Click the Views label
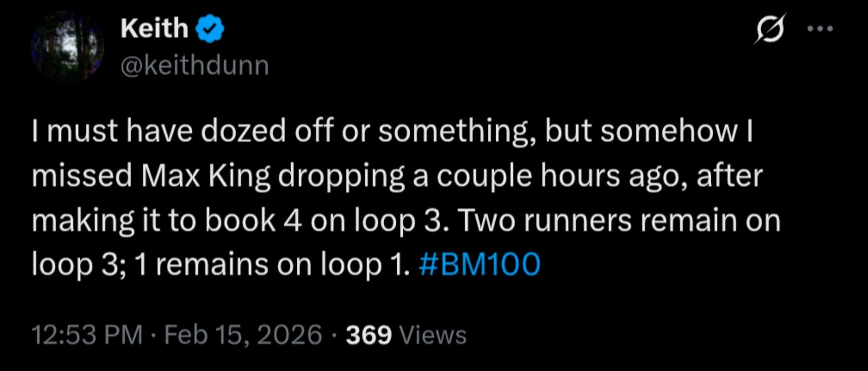The height and width of the screenshot is (371, 868). point(432,335)
